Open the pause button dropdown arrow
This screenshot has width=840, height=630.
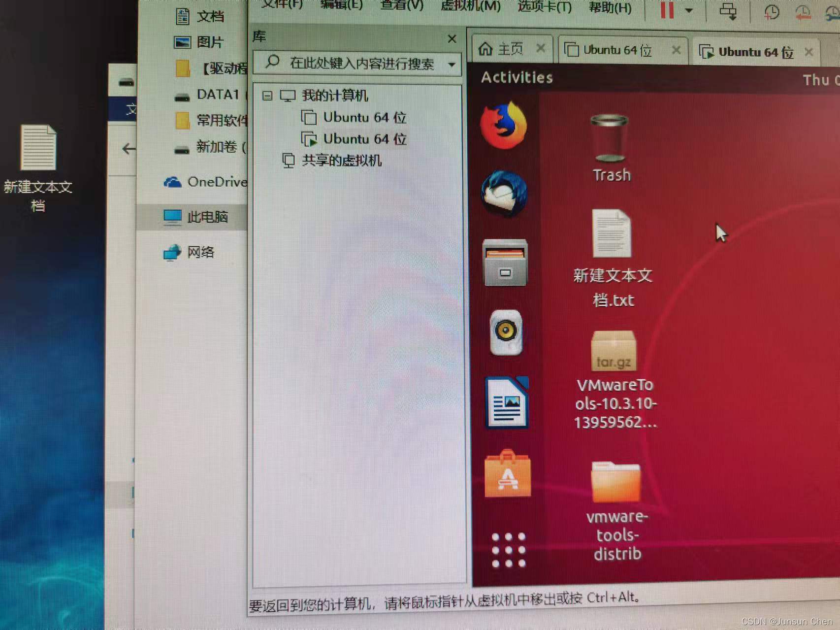tap(688, 11)
